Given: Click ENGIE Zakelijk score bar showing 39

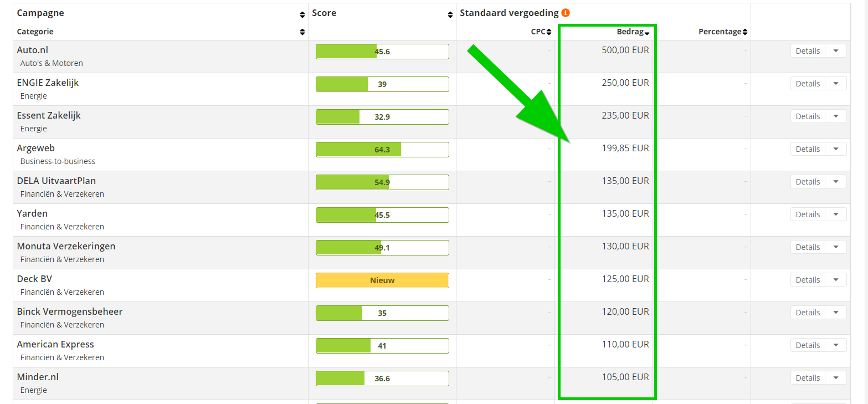Looking at the screenshot, I should click(382, 84).
